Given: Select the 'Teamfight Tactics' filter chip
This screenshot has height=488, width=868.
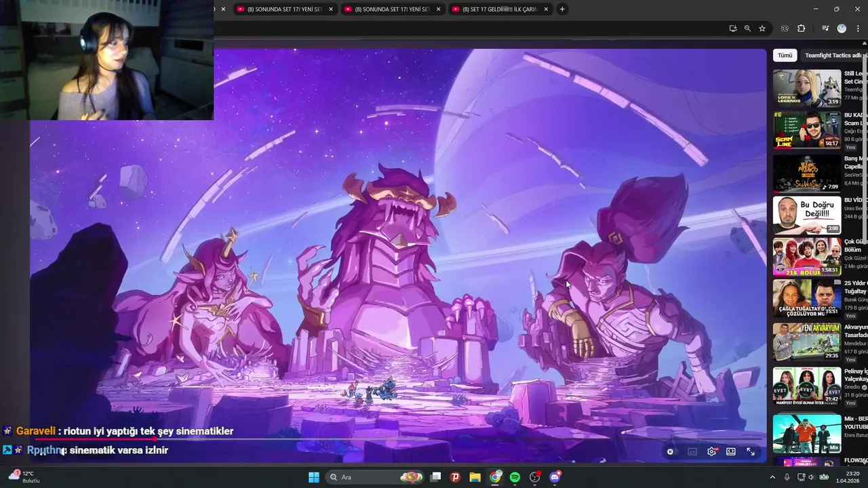Looking at the screenshot, I should click(834, 56).
